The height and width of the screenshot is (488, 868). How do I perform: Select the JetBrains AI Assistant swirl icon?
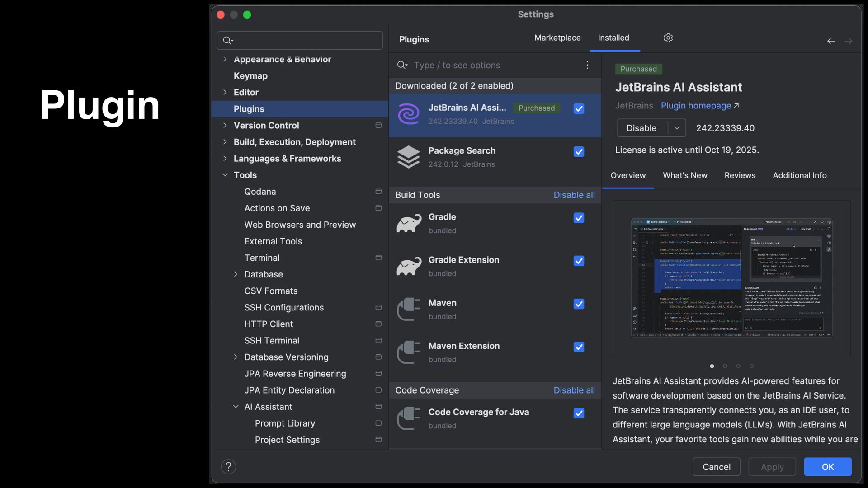409,114
